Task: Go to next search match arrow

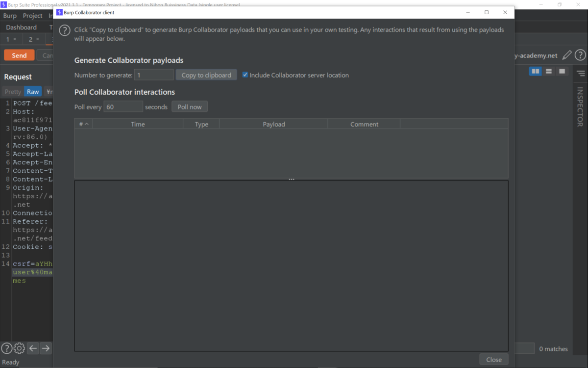Action: (46, 348)
